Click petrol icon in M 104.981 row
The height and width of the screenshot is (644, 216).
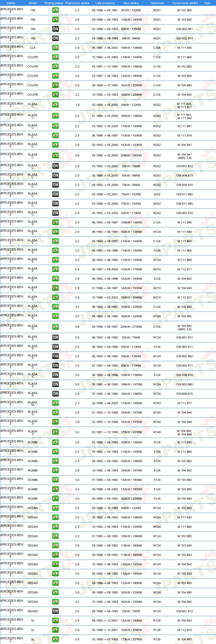click(56, 639)
